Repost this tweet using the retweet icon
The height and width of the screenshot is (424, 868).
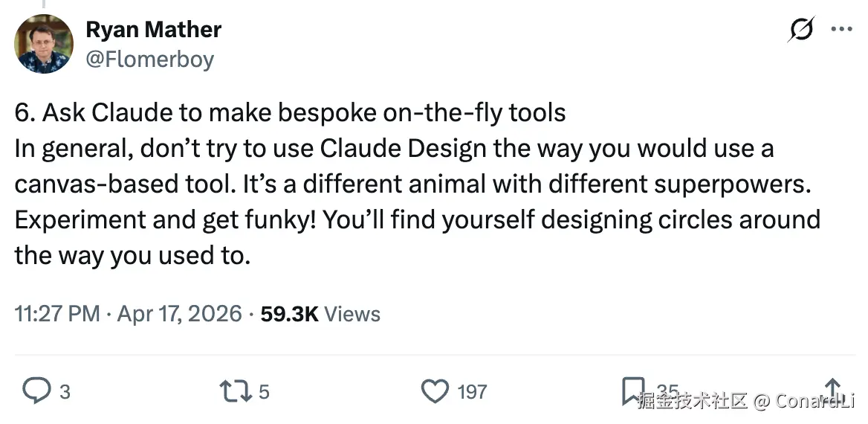235,391
